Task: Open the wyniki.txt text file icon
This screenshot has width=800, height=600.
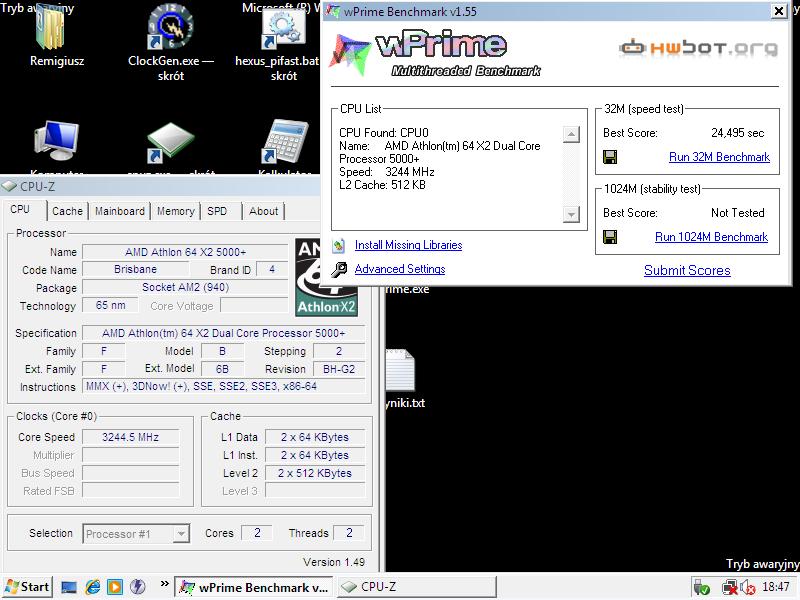Action: (401, 371)
